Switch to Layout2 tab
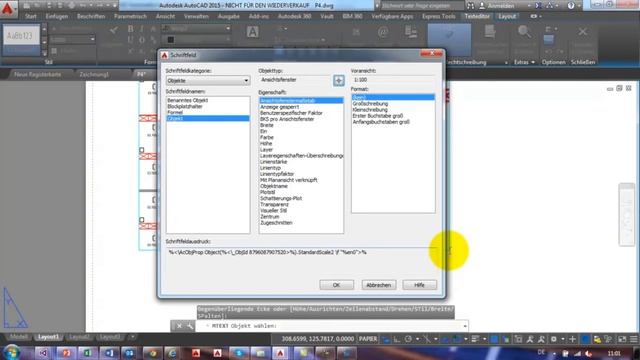 tap(79, 337)
